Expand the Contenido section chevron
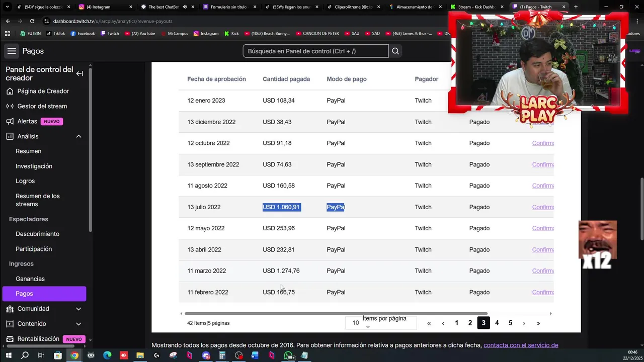The image size is (644, 362). (78, 324)
